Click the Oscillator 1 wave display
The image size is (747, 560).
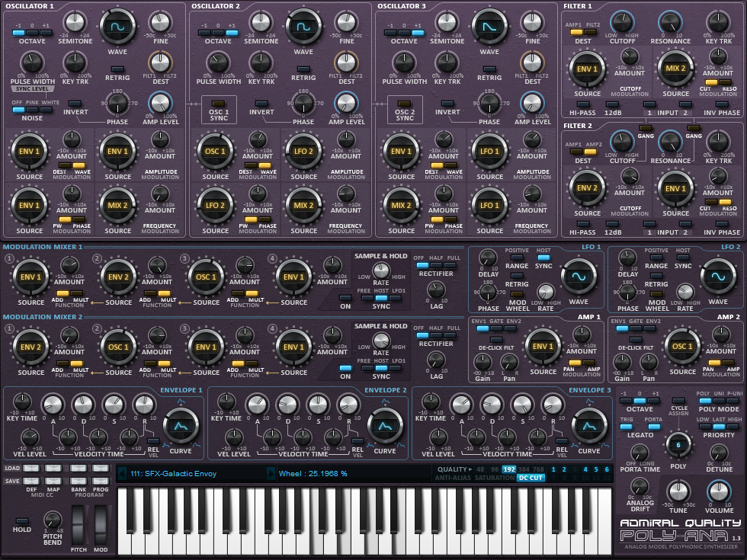pyautogui.click(x=117, y=27)
